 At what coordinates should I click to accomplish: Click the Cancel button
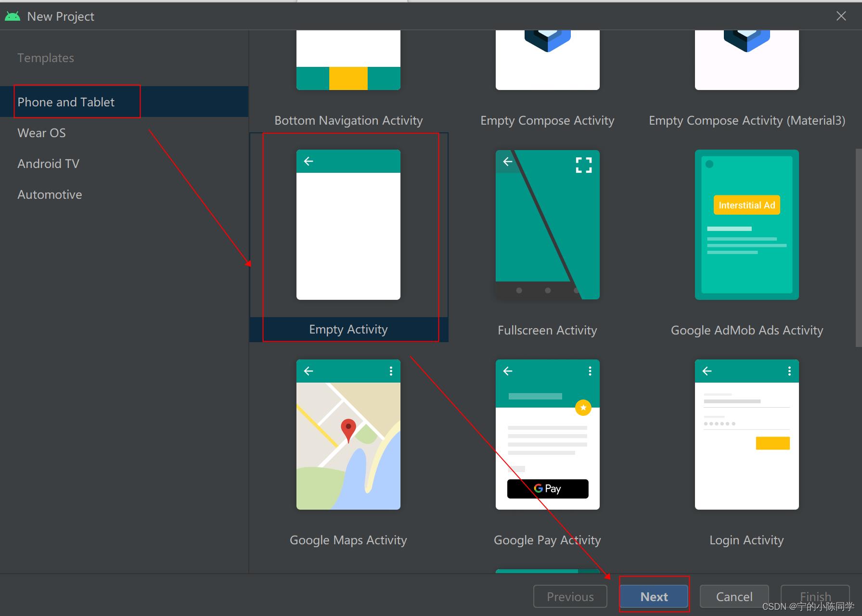click(x=734, y=597)
